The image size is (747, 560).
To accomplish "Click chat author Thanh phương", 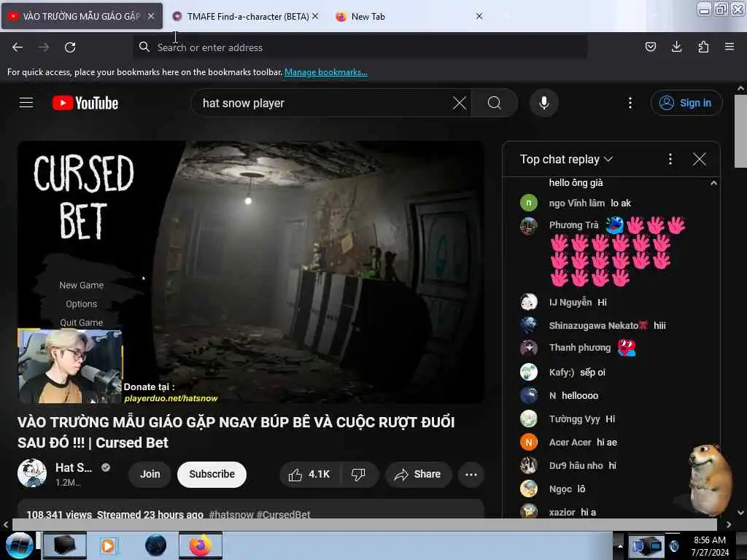I will [580, 348].
